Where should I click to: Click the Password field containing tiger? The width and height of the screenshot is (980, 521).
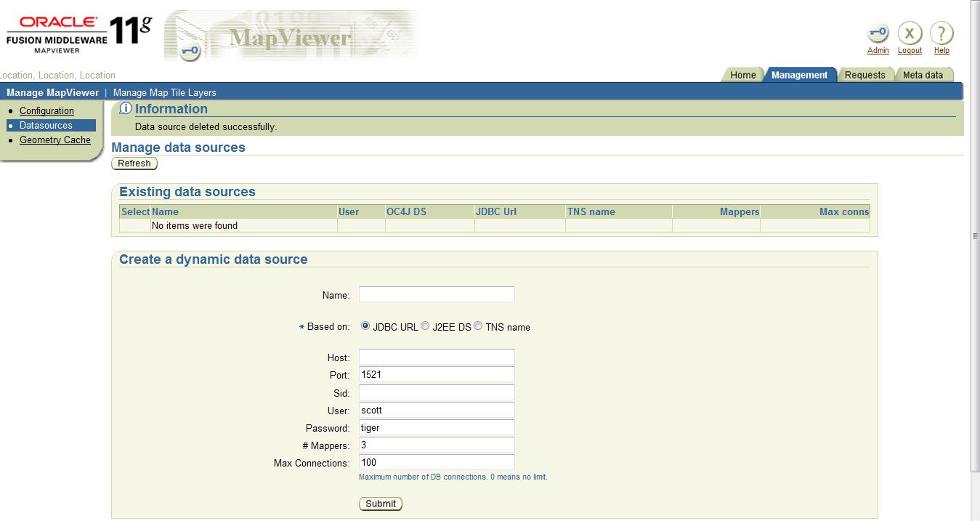point(437,427)
